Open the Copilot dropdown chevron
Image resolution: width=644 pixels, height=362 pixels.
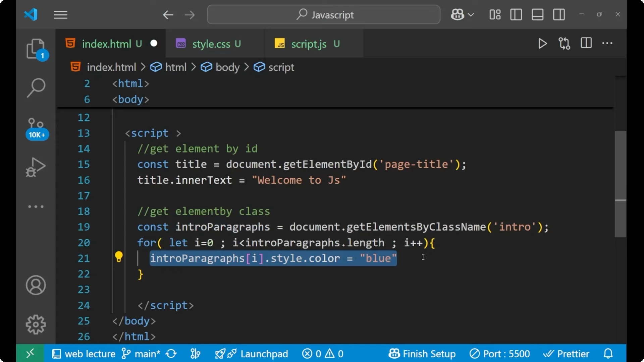472,14
